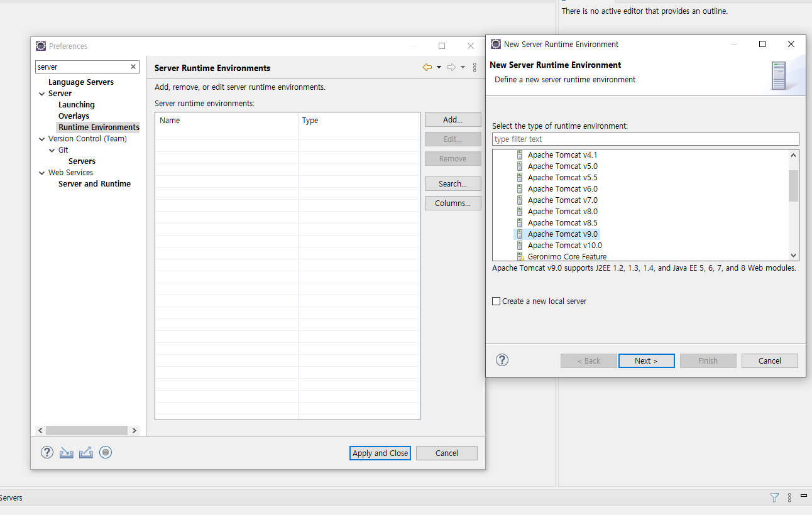The image size is (812, 515).
Task: Select 'Apache Tomcat v8.5' text row
Action: click(562, 223)
